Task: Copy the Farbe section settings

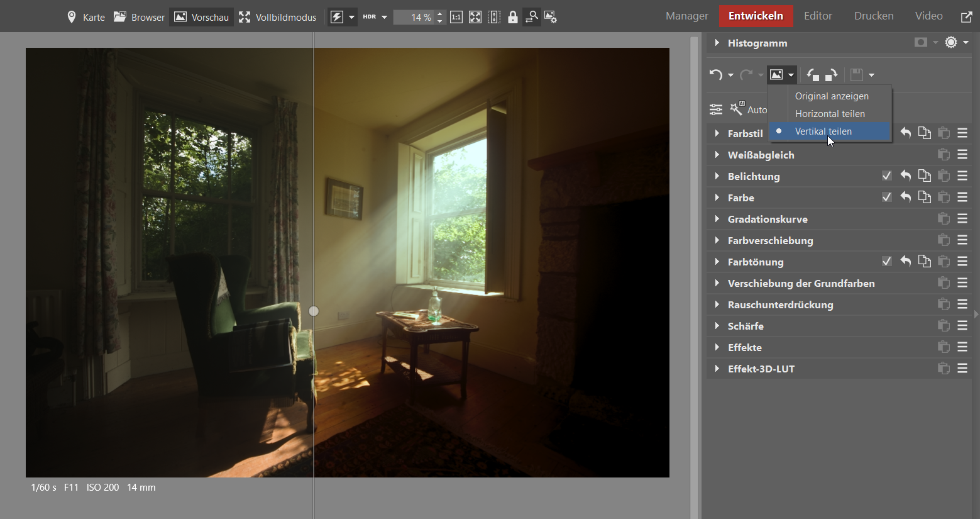Action: [924, 198]
